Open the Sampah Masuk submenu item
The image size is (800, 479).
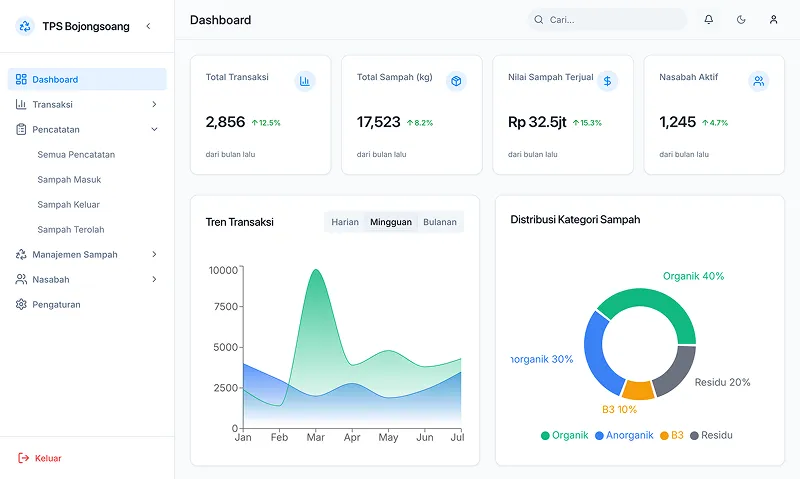(x=69, y=180)
